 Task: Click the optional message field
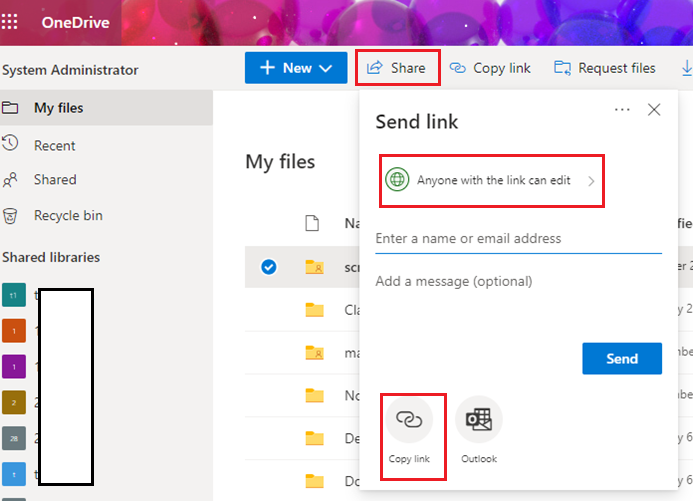(x=518, y=281)
